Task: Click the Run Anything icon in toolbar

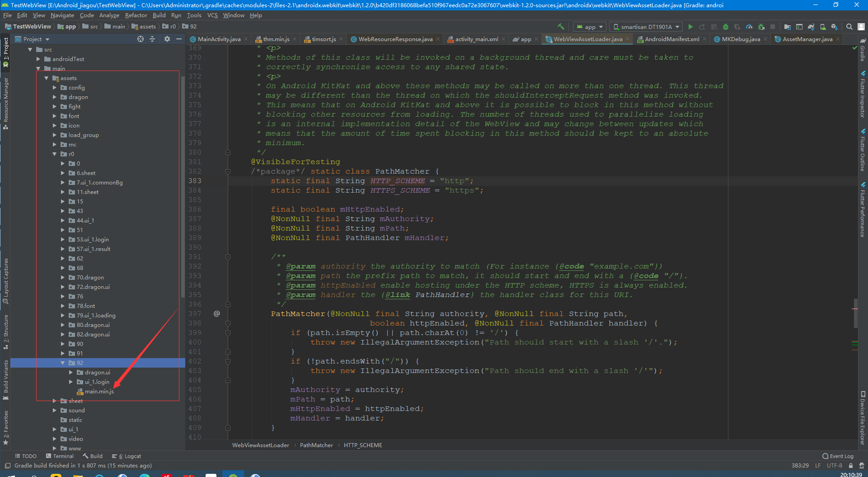Action: click(799, 27)
